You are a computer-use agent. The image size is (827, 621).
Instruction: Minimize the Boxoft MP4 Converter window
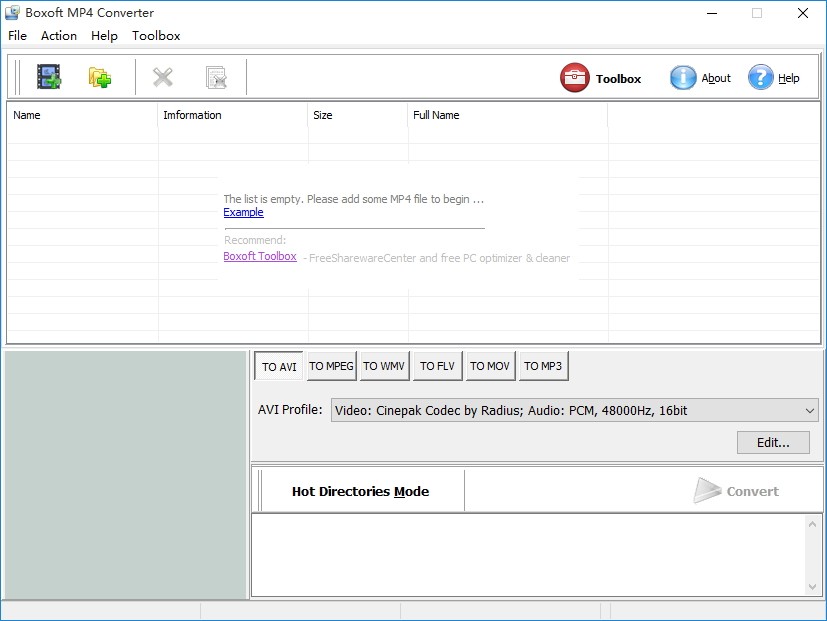coord(712,13)
